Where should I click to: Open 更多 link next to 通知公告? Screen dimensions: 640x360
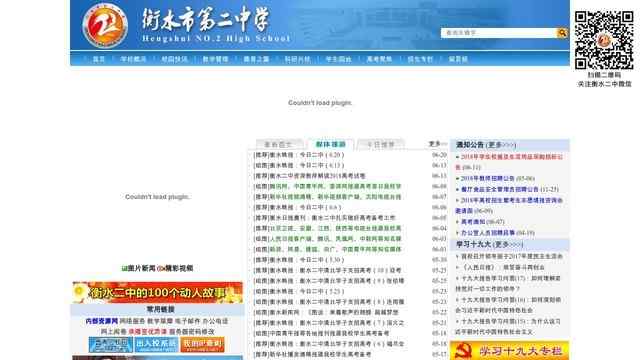[502, 145]
